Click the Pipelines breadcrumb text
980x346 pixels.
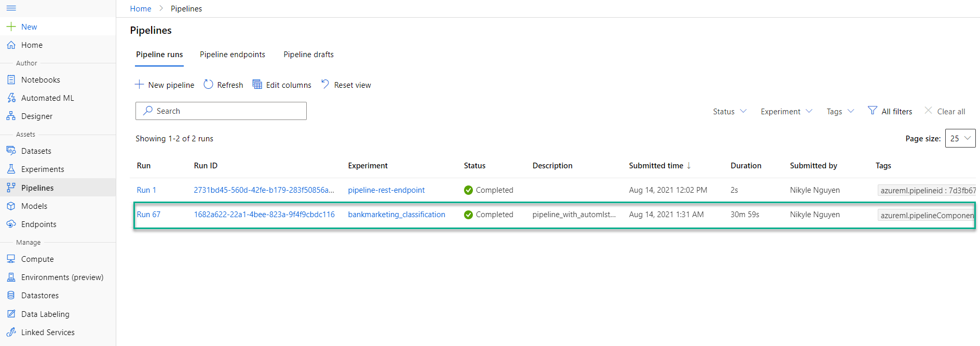pyautogui.click(x=186, y=8)
